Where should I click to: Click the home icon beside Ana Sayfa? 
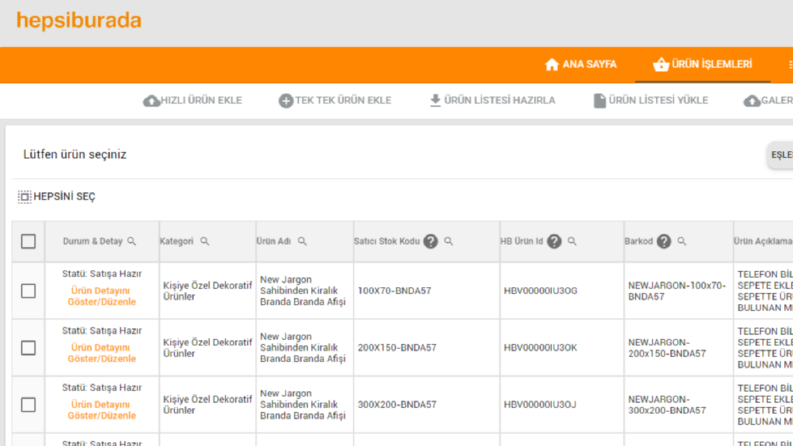point(552,64)
